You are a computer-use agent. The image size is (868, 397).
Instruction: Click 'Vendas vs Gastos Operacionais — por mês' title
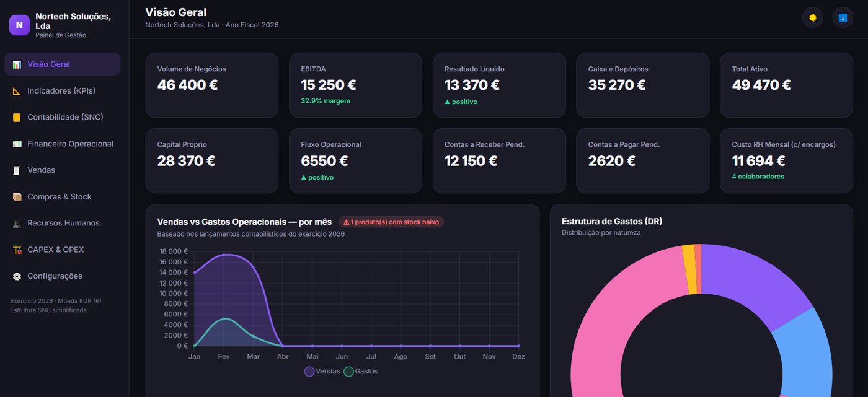click(x=244, y=222)
